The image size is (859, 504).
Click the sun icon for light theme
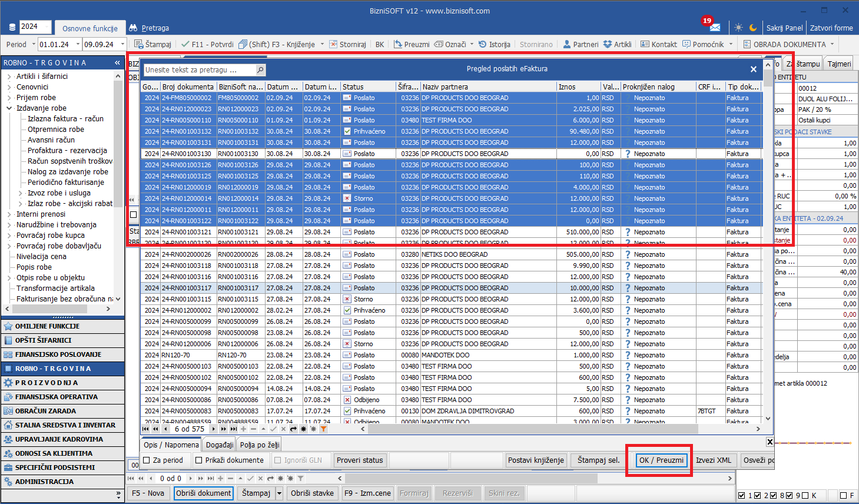click(738, 28)
